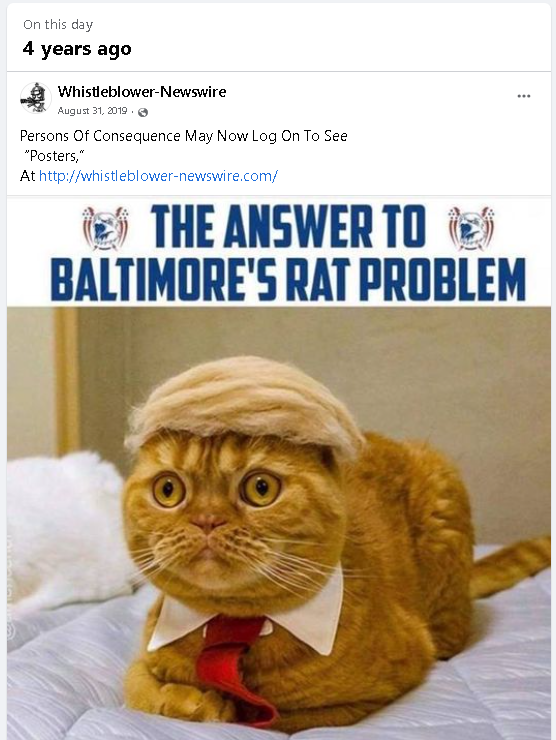This screenshot has width=556, height=740.
Task: Click the public globe privacy icon
Action: 143,112
